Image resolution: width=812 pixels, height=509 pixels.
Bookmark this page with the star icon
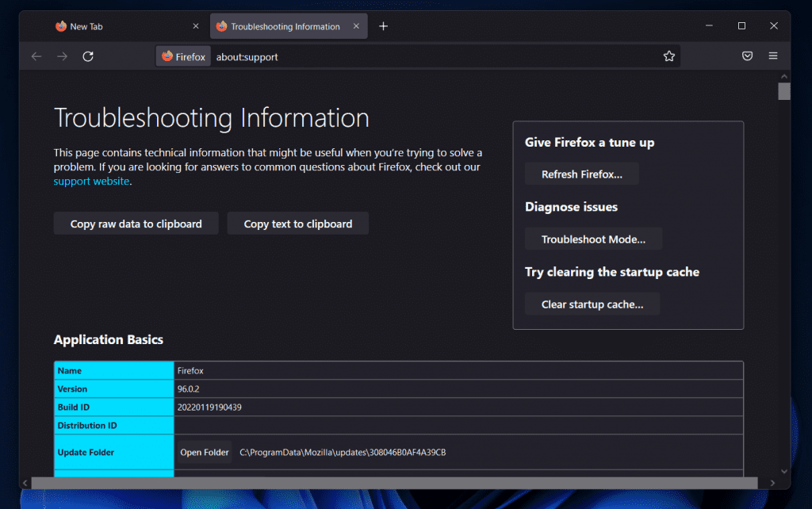pos(668,56)
